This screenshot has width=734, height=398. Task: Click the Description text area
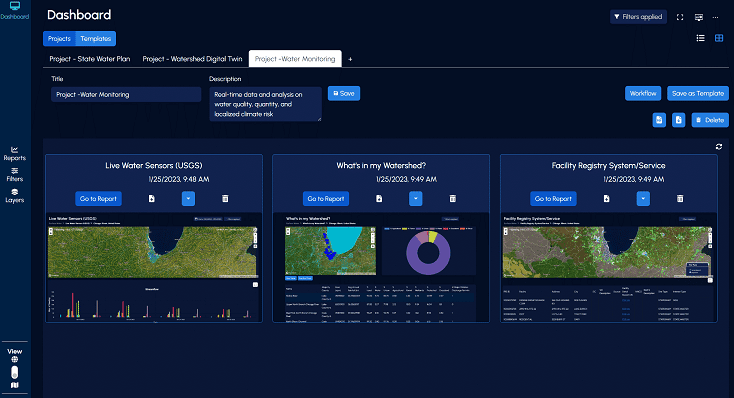click(x=265, y=104)
